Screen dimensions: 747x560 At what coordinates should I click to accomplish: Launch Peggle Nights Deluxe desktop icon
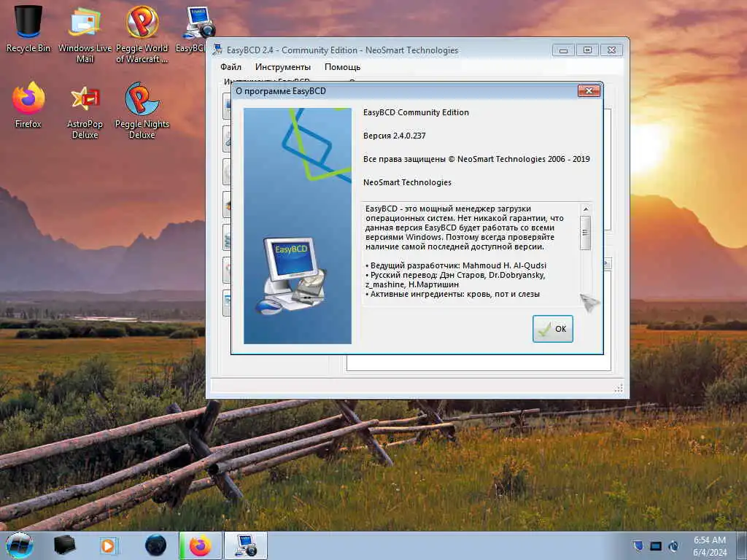point(142,111)
